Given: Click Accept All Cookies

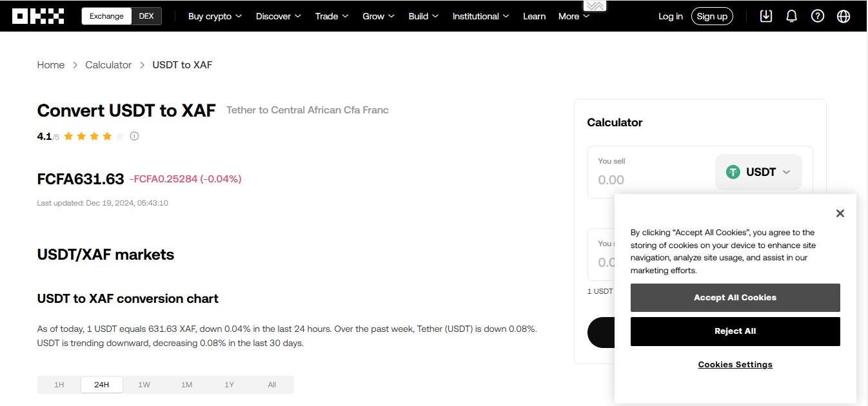Looking at the screenshot, I should (x=735, y=298).
